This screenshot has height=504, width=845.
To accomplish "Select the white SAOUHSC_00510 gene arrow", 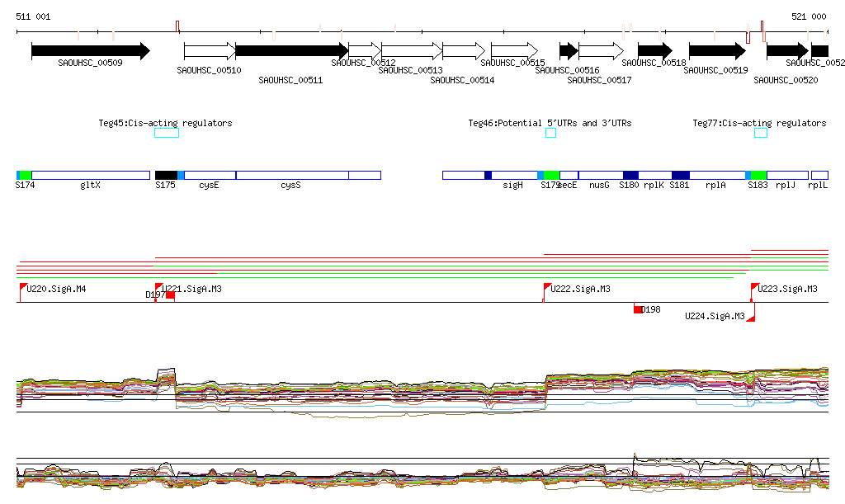I will click(209, 51).
